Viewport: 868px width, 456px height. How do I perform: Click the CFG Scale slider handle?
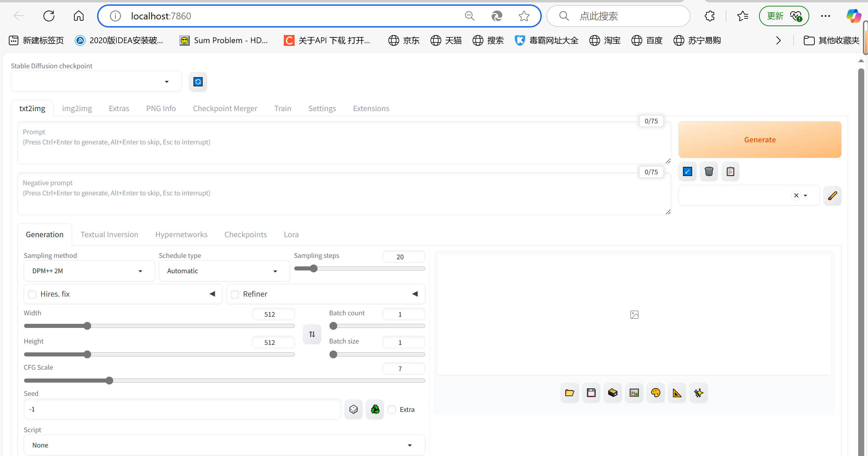pos(109,381)
